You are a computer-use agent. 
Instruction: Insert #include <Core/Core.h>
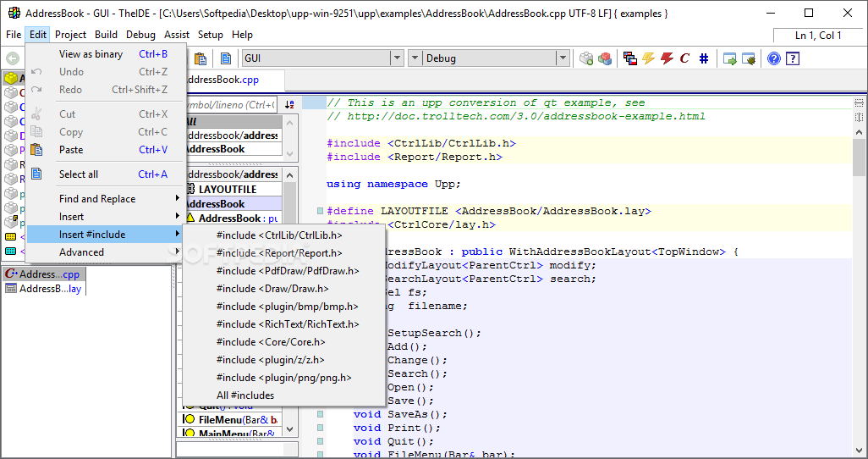pyautogui.click(x=284, y=342)
